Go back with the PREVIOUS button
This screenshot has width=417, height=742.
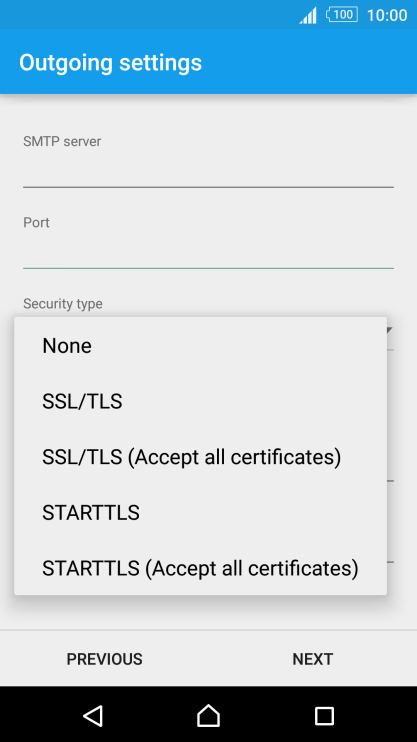104,659
